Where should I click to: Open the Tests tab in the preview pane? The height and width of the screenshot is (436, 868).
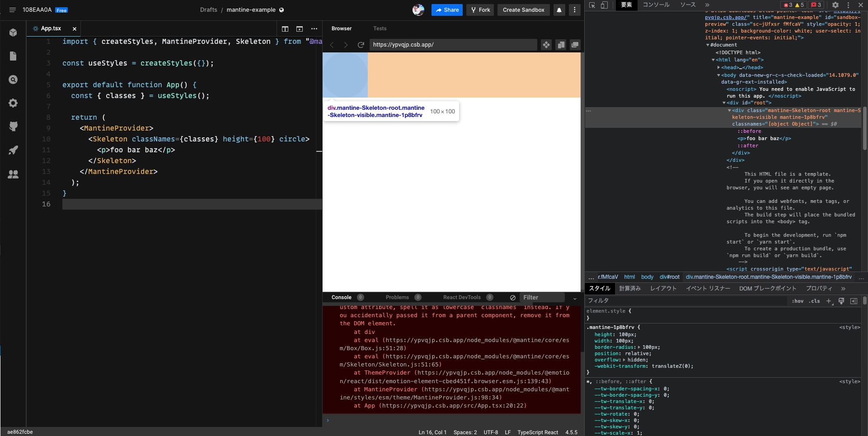[x=380, y=28]
